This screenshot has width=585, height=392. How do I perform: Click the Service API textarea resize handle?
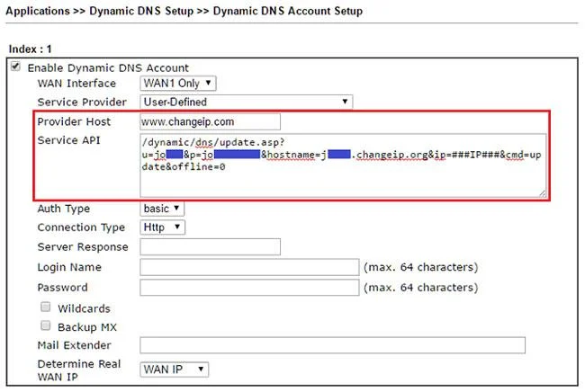(543, 193)
